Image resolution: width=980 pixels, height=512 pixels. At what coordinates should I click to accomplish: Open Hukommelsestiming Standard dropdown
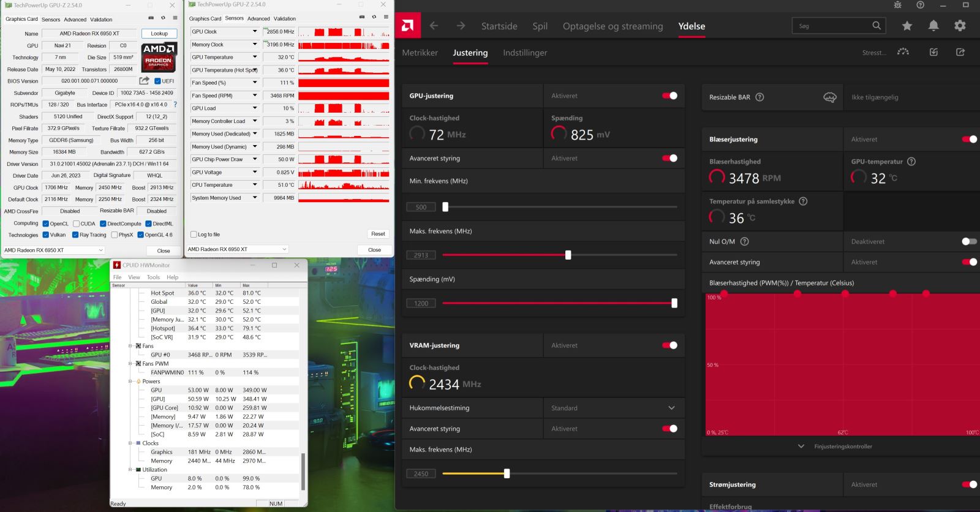click(x=614, y=408)
